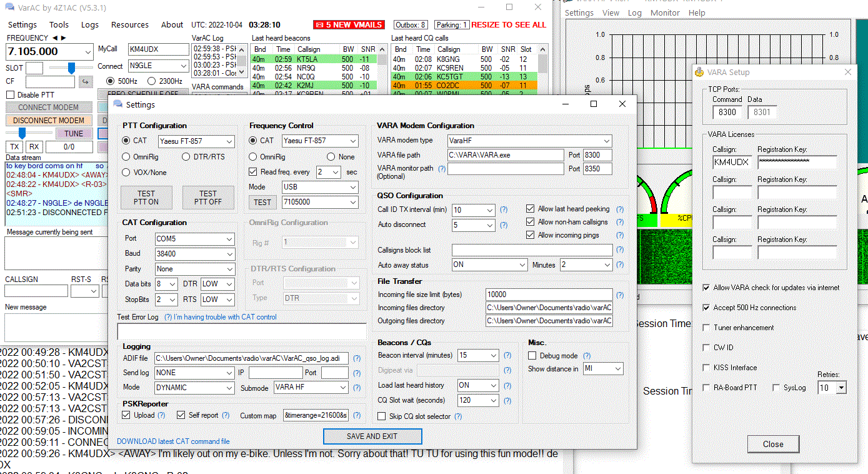Viewport: 868px width, 474px height.
Task: Open About menu in VarAC
Action: (172, 25)
